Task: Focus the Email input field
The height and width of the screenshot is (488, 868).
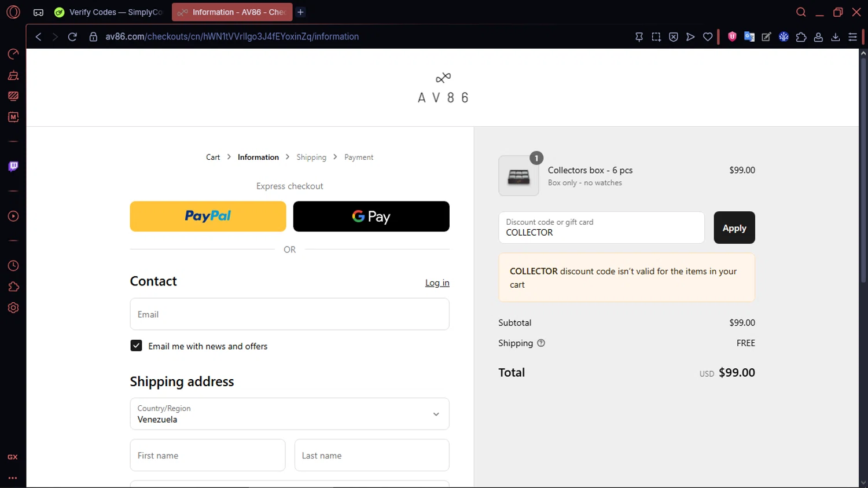Action: [289, 314]
